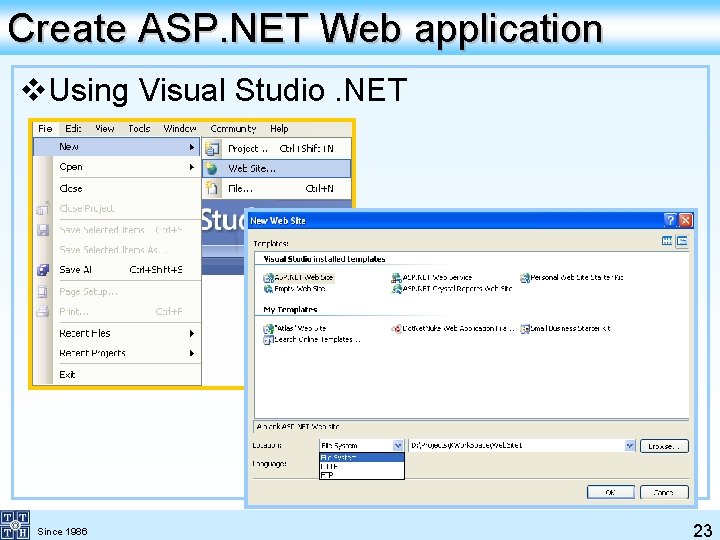The image size is (720, 540).
Task: Choose Close in File menu
Action: (x=71, y=188)
